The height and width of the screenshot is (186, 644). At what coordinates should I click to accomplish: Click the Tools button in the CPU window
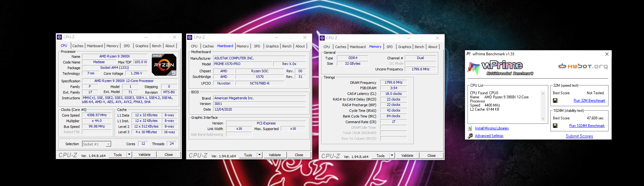118,155
